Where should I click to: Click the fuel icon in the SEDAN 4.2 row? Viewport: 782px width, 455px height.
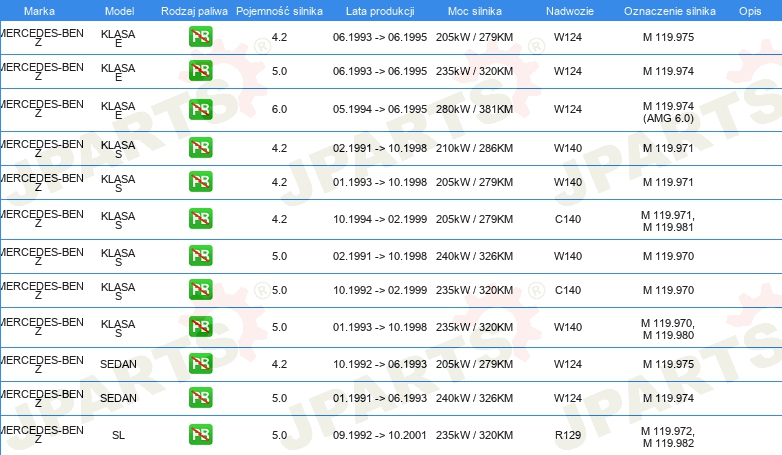[x=200, y=363]
